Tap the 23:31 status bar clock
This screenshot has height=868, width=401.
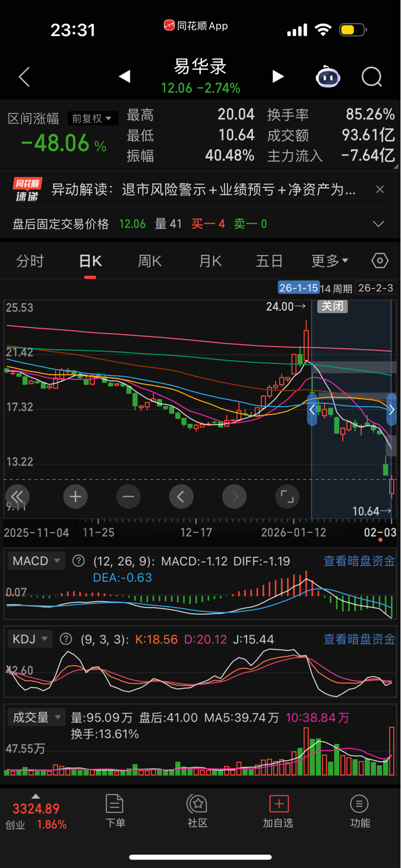(73, 30)
